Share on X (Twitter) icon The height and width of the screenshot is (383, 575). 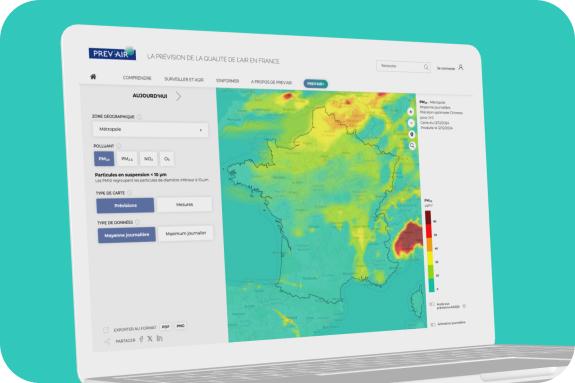[150, 339]
